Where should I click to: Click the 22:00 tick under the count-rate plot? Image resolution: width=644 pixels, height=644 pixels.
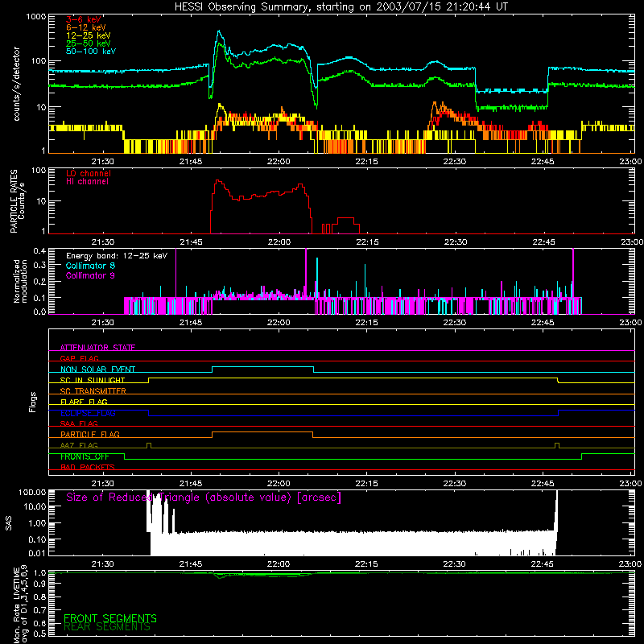tap(279, 162)
